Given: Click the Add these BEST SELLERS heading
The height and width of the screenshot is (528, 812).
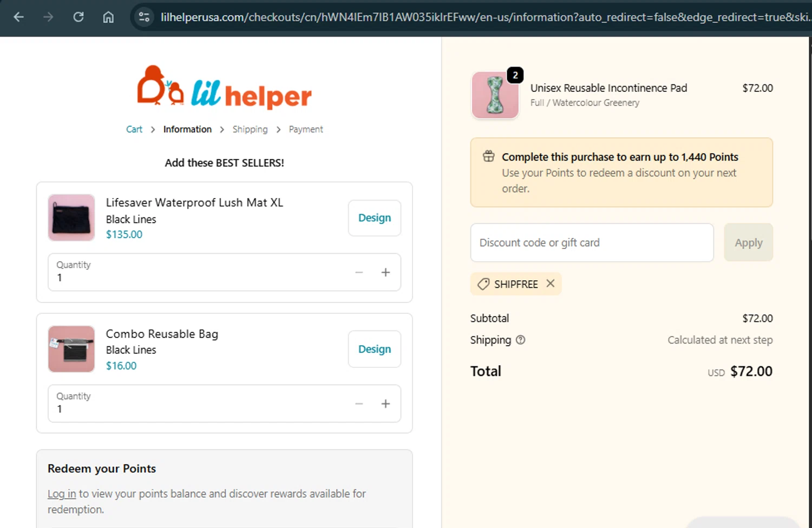Looking at the screenshot, I should point(224,163).
